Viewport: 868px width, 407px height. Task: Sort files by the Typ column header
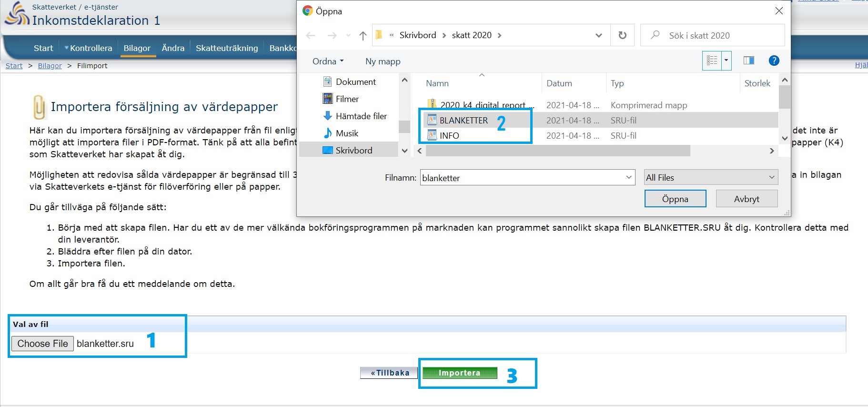(617, 83)
